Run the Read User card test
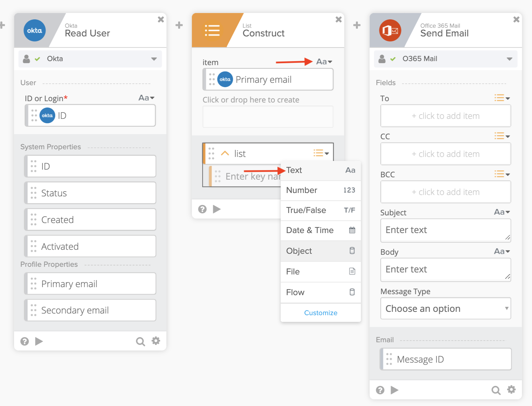This screenshot has width=532, height=406. [x=39, y=341]
